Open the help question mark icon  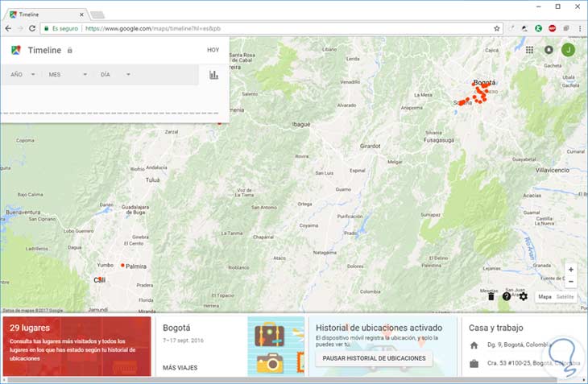507,297
